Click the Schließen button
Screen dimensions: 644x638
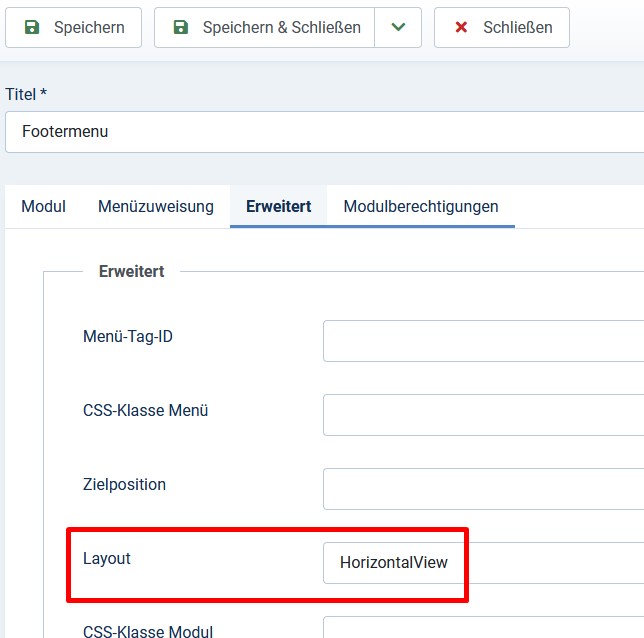[502, 28]
